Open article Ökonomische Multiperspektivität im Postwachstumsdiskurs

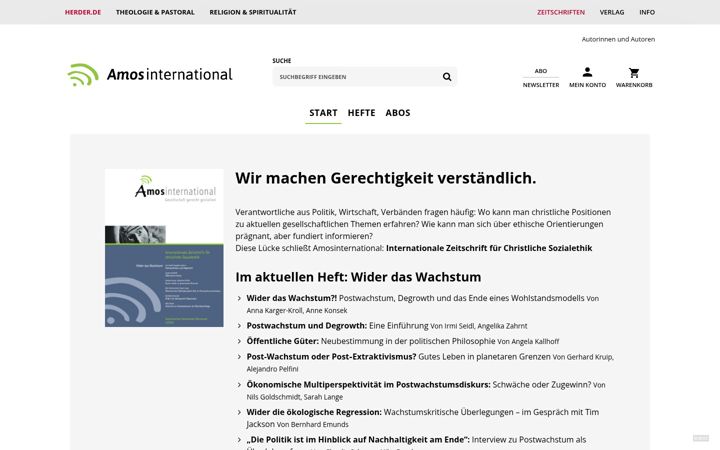coord(368,384)
